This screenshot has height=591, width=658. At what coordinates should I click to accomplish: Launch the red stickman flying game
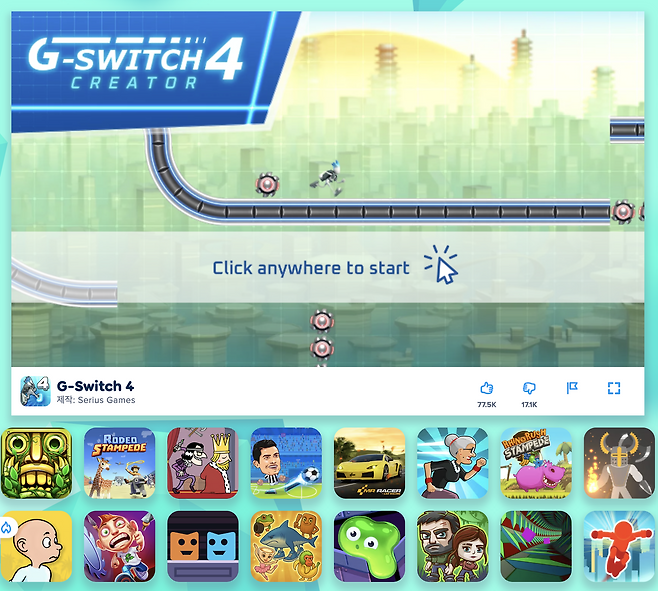[619, 546]
